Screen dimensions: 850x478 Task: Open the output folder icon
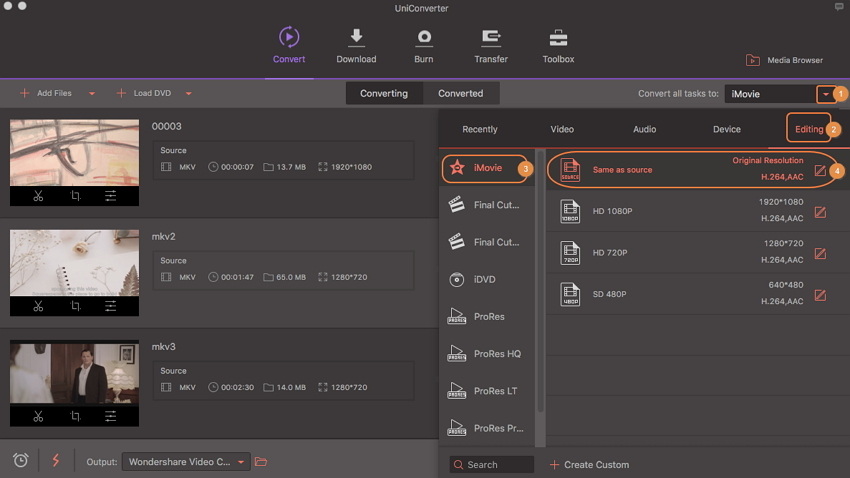pyautogui.click(x=261, y=462)
